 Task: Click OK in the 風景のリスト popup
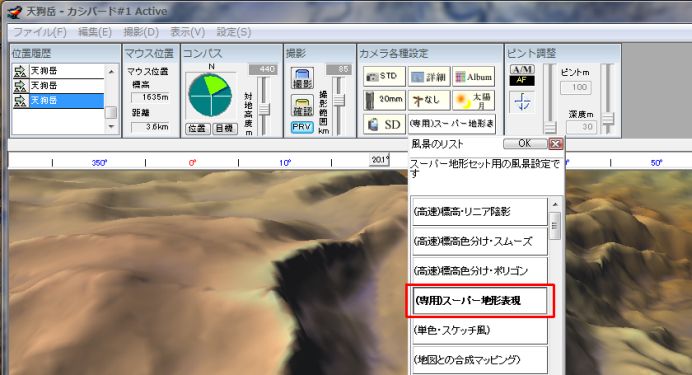pyautogui.click(x=525, y=143)
